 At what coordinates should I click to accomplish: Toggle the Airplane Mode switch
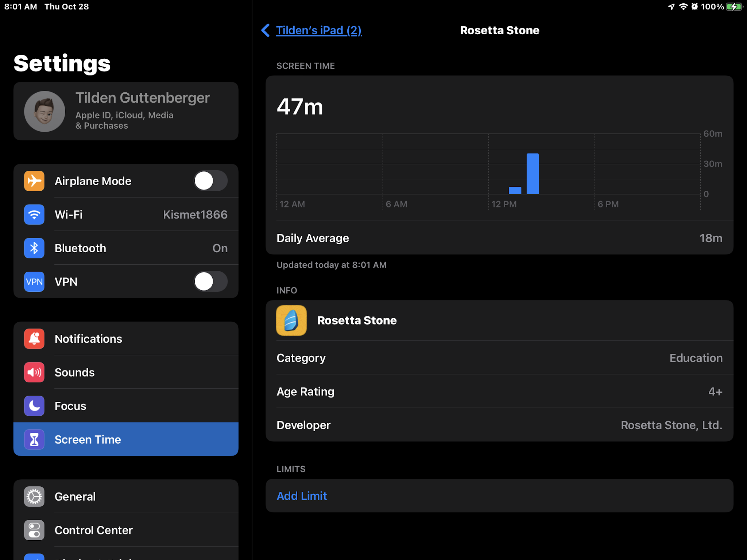211,181
